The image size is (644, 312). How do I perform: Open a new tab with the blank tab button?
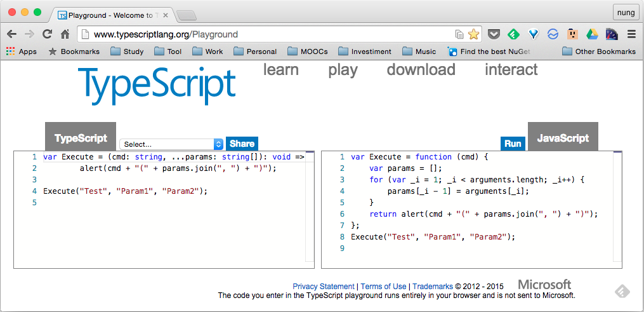[187, 16]
